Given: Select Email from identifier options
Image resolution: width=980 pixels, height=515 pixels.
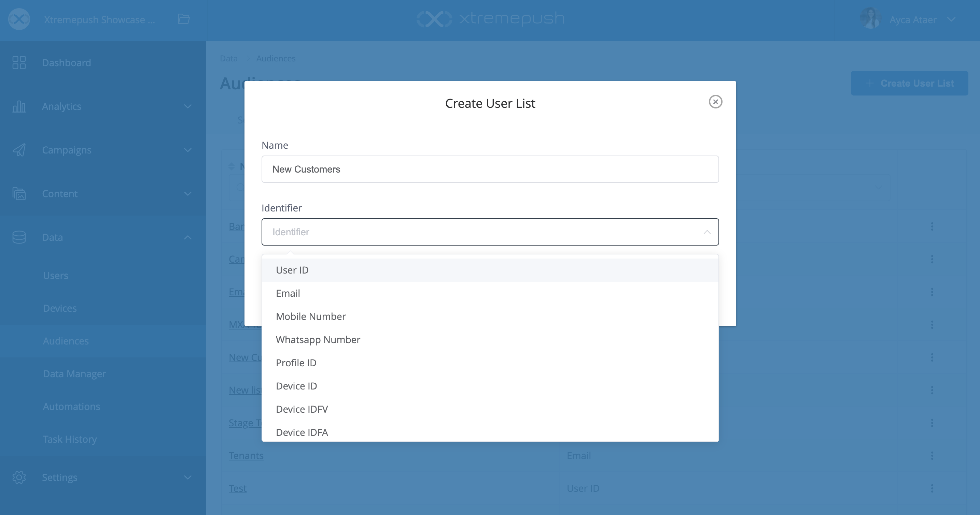Looking at the screenshot, I should pyautogui.click(x=288, y=293).
